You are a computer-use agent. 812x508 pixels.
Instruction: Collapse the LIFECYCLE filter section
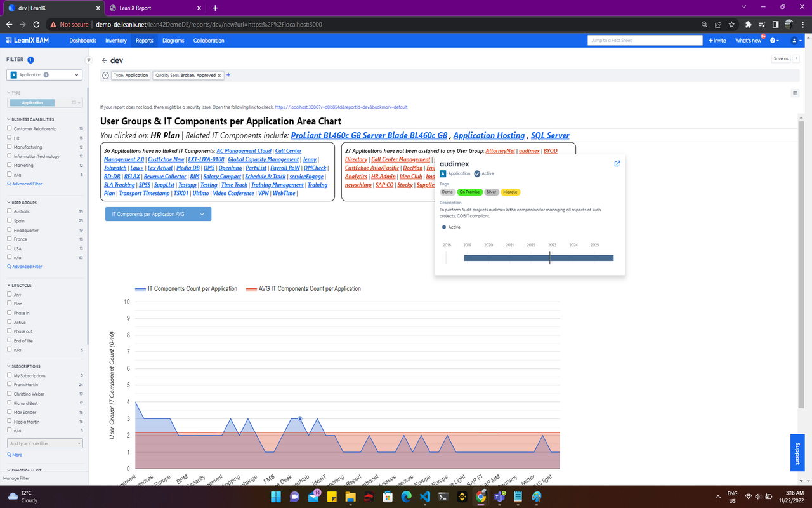pos(19,286)
